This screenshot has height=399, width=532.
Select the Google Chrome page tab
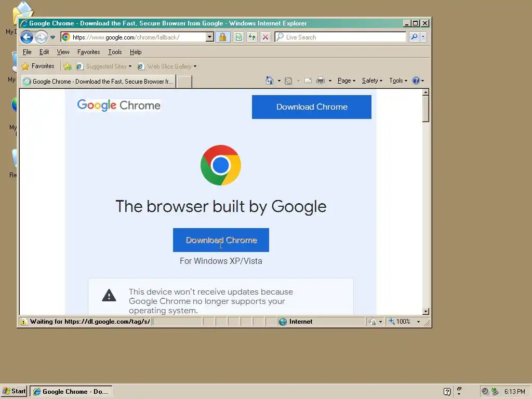[98, 82]
